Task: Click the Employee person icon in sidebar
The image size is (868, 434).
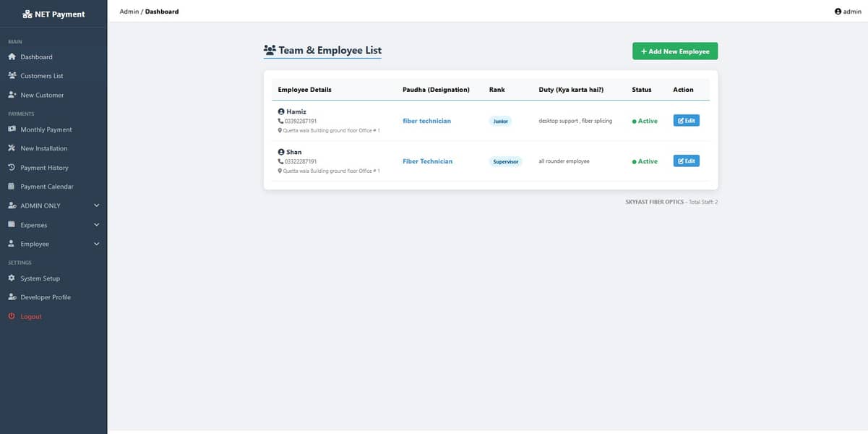Action: click(12, 244)
